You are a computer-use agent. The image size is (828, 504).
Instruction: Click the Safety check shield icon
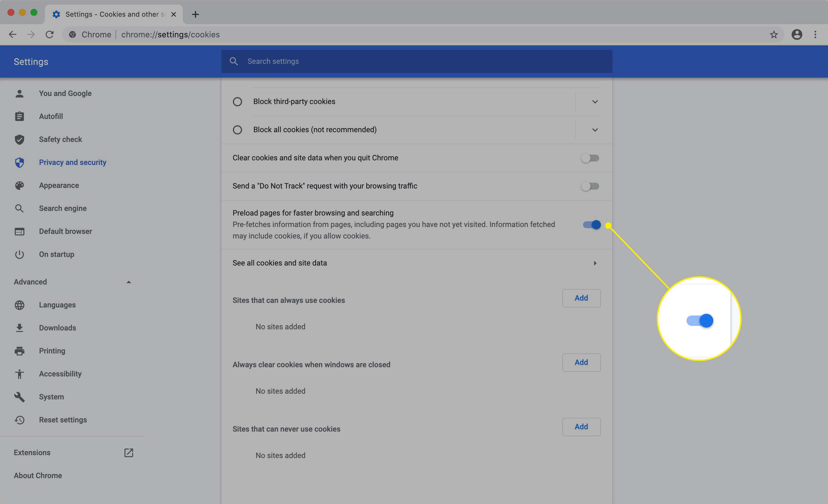(x=20, y=139)
